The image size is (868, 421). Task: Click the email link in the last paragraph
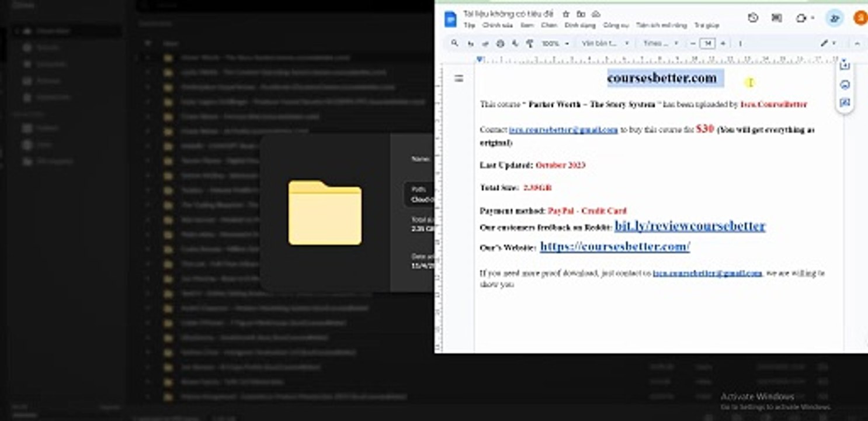[707, 273]
